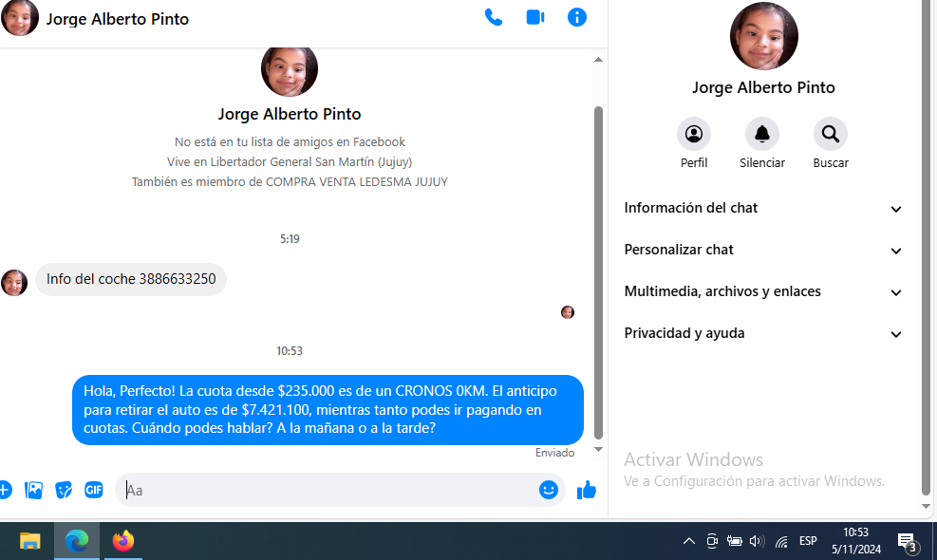Image resolution: width=937 pixels, height=560 pixels.
Task: Expand Privacidad y ayuda section
Action: 763,333
